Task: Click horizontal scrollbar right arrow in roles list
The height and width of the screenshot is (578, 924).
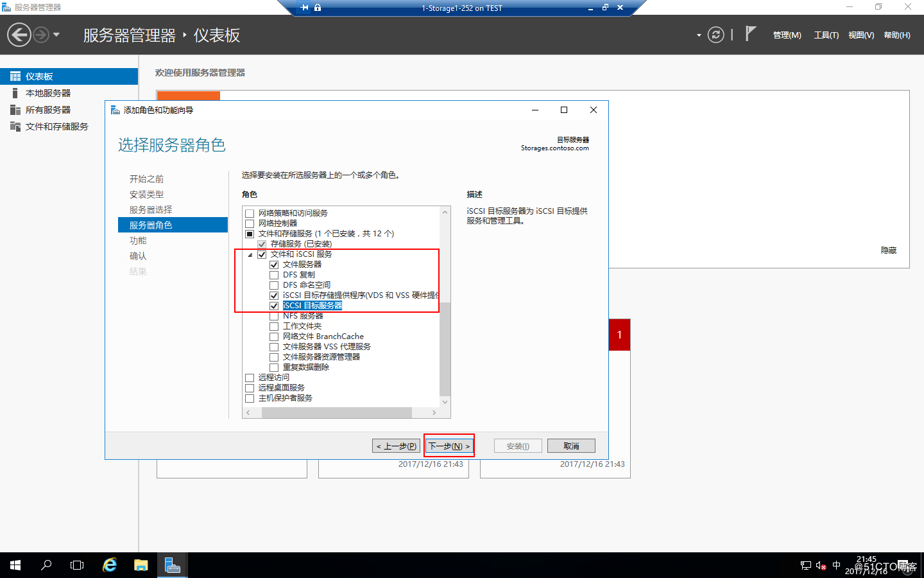Action: tap(434, 412)
